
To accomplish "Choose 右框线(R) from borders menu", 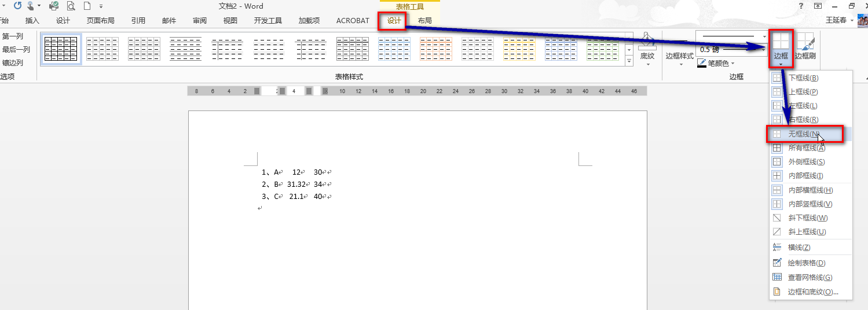I will [811, 119].
